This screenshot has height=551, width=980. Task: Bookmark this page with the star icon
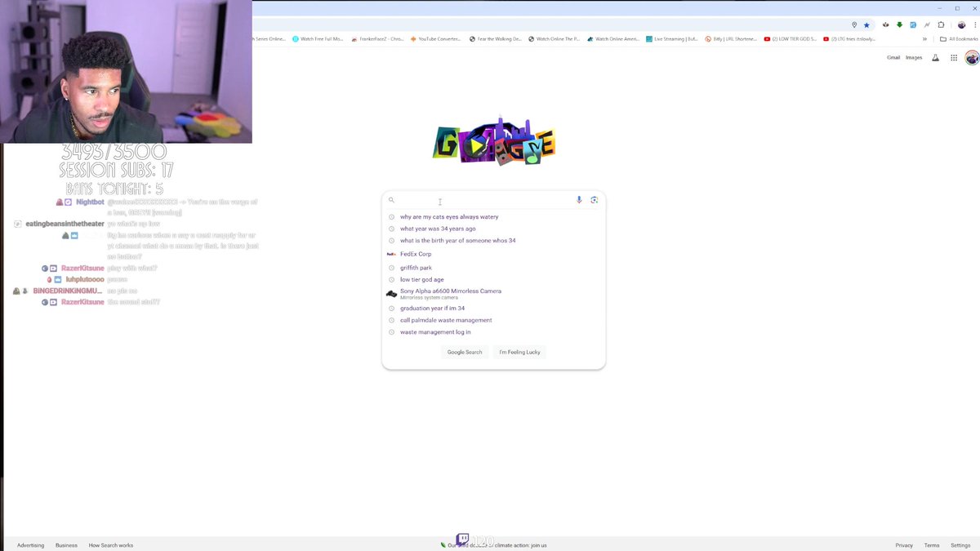click(x=866, y=25)
